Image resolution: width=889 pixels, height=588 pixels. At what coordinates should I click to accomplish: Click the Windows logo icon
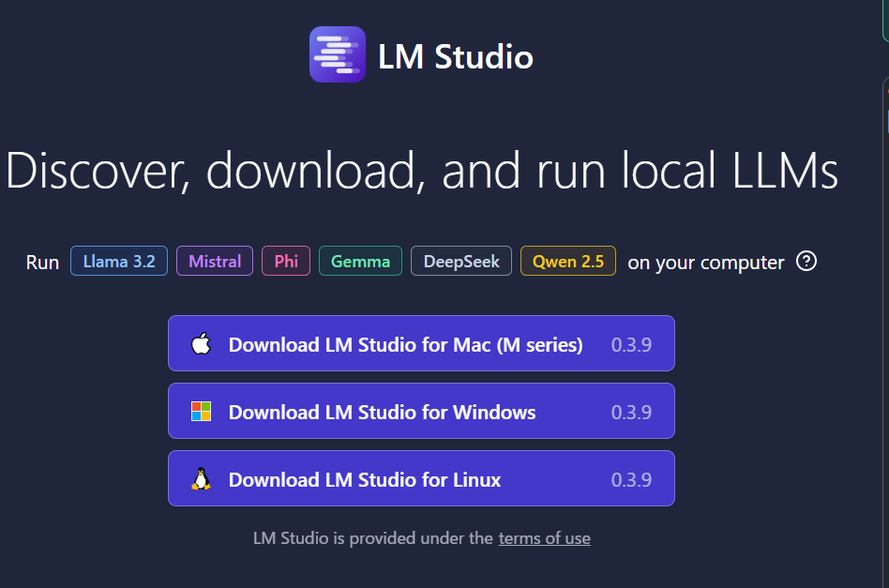[x=201, y=412]
